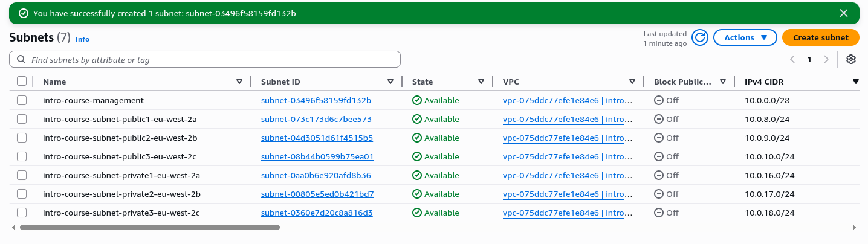The width and height of the screenshot is (868, 244).
Task: Go to previous page arrow
Action: 792,59
